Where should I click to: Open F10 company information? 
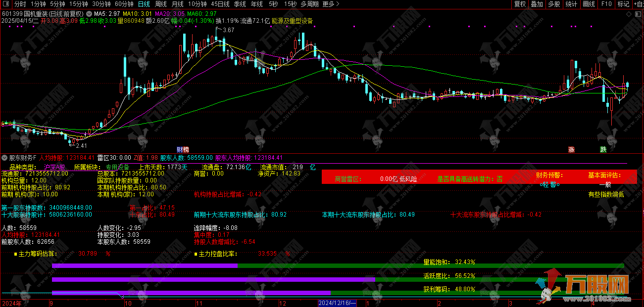click(606, 4)
